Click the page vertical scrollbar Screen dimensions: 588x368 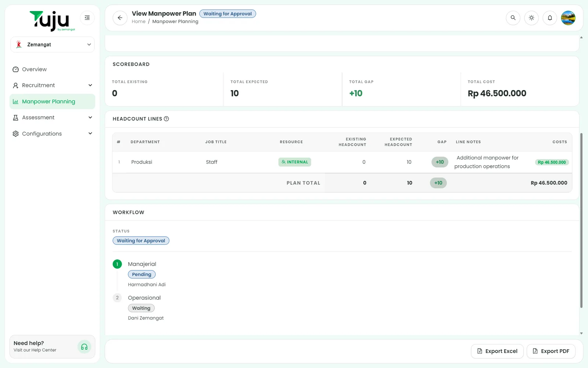pyautogui.click(x=581, y=220)
